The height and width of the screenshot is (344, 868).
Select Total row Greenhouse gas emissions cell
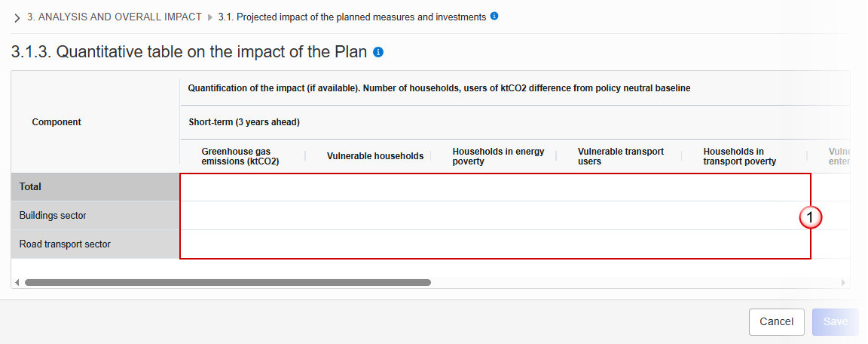243,187
